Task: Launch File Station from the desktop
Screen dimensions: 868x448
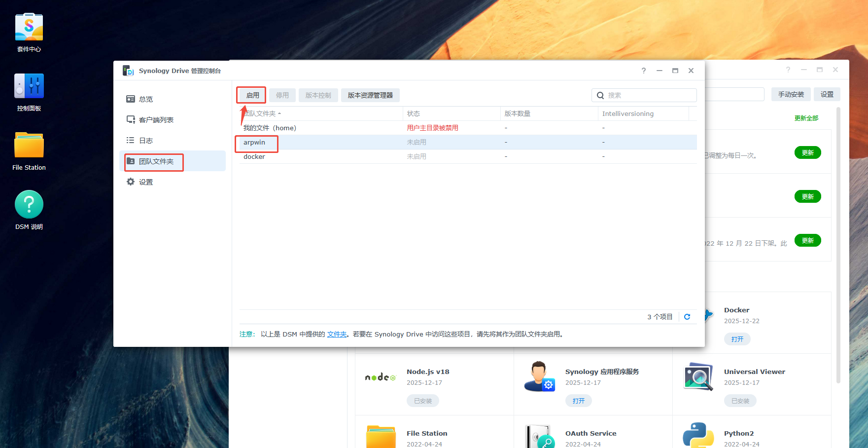Action: click(x=29, y=147)
